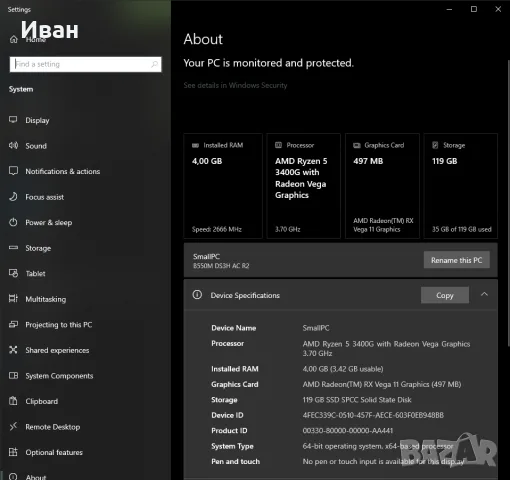Click the search magnifier icon

[154, 64]
